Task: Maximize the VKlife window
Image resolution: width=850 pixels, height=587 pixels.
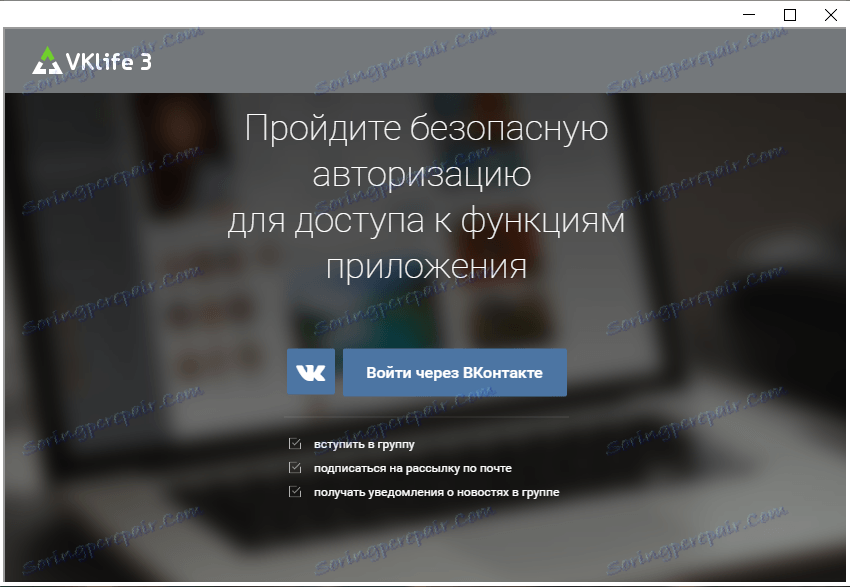Action: coord(790,15)
